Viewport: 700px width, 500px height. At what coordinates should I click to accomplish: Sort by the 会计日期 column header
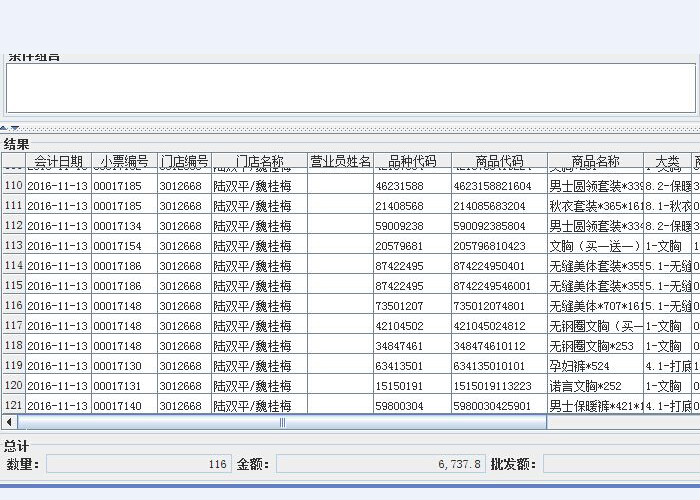(x=59, y=162)
